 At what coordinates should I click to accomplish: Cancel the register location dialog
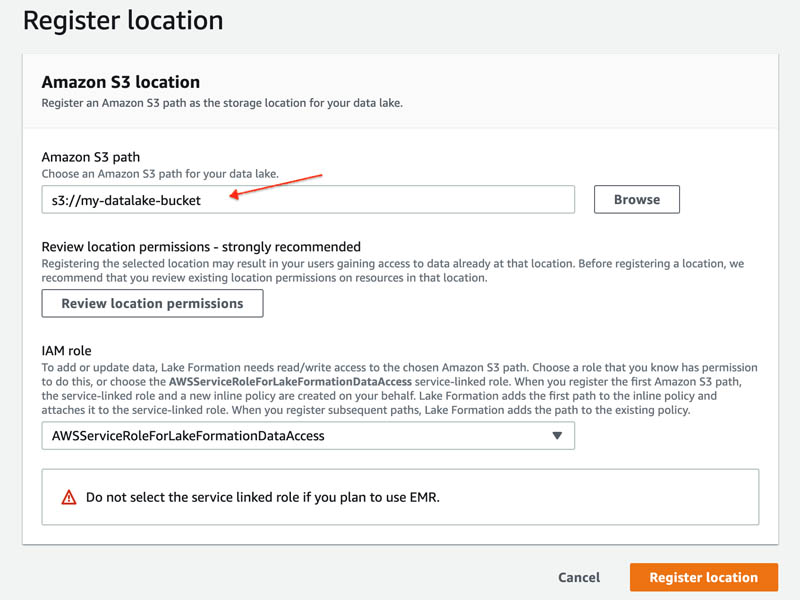click(579, 578)
